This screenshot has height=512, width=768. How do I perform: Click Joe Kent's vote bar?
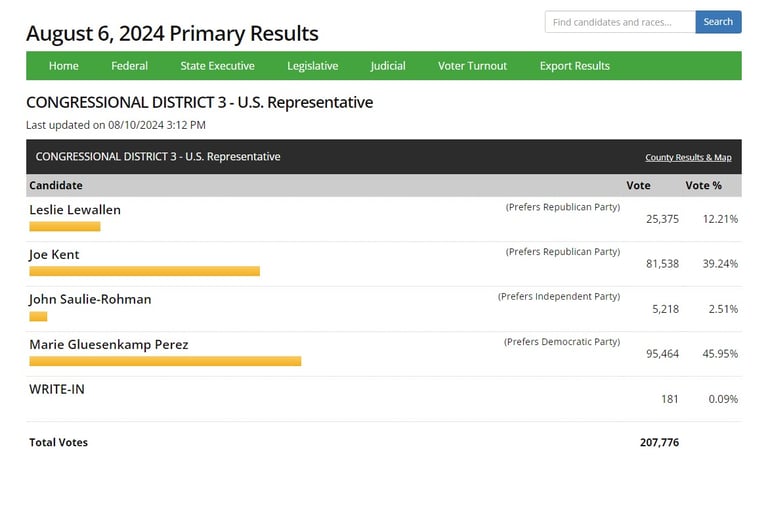coord(144,271)
